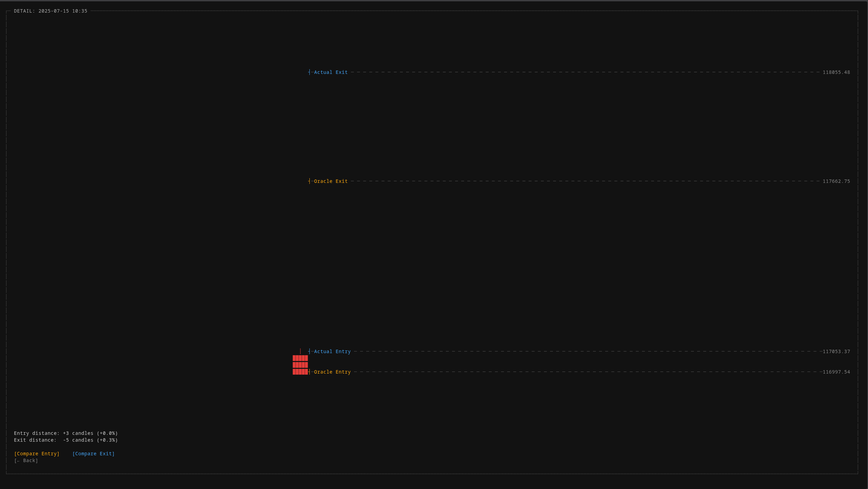Click the Oracle Entry tick marker
This screenshot has height=489, width=868.
click(309, 372)
